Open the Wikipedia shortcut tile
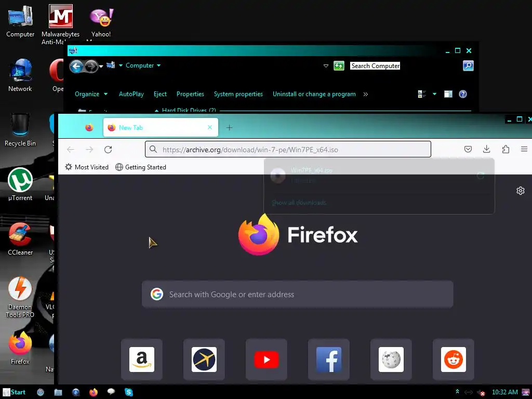532x399 pixels. pos(391,360)
